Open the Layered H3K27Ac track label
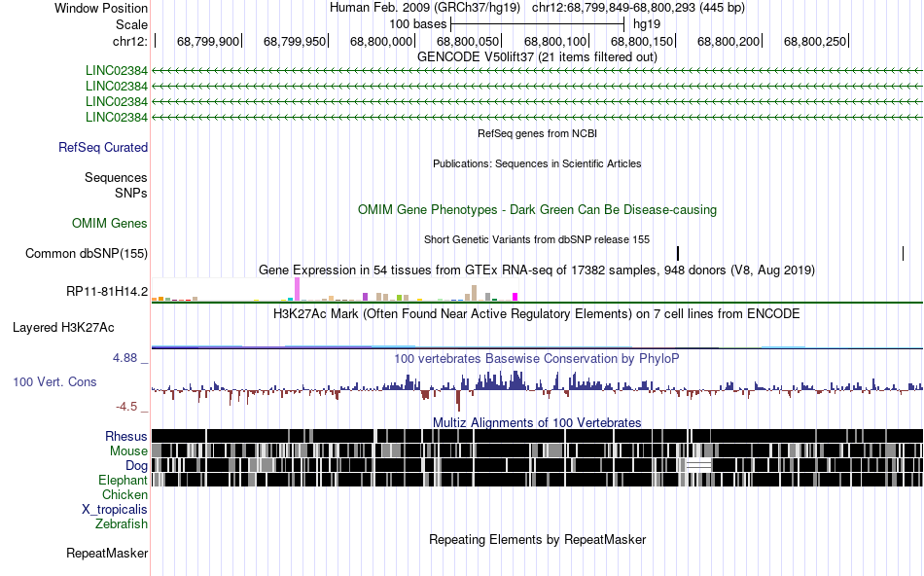 63,327
